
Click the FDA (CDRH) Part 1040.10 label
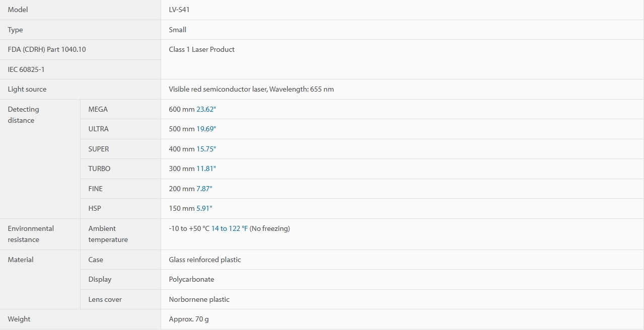point(47,49)
